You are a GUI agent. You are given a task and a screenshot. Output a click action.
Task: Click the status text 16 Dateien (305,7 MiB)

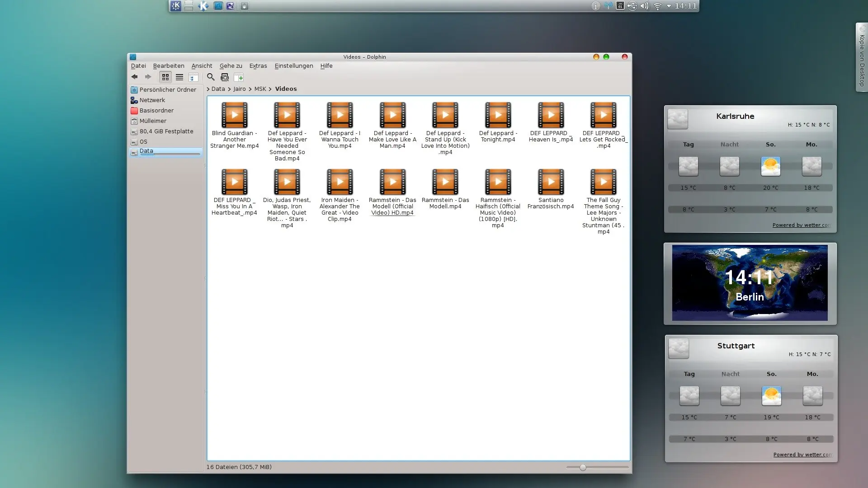[239, 467]
